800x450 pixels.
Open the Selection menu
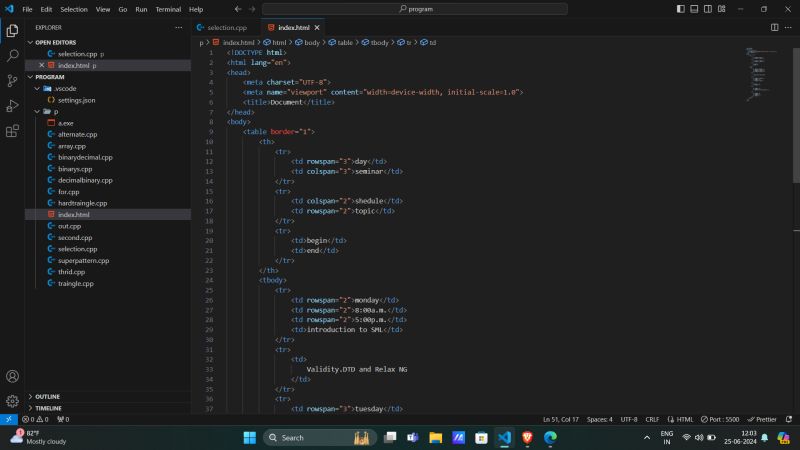74,9
